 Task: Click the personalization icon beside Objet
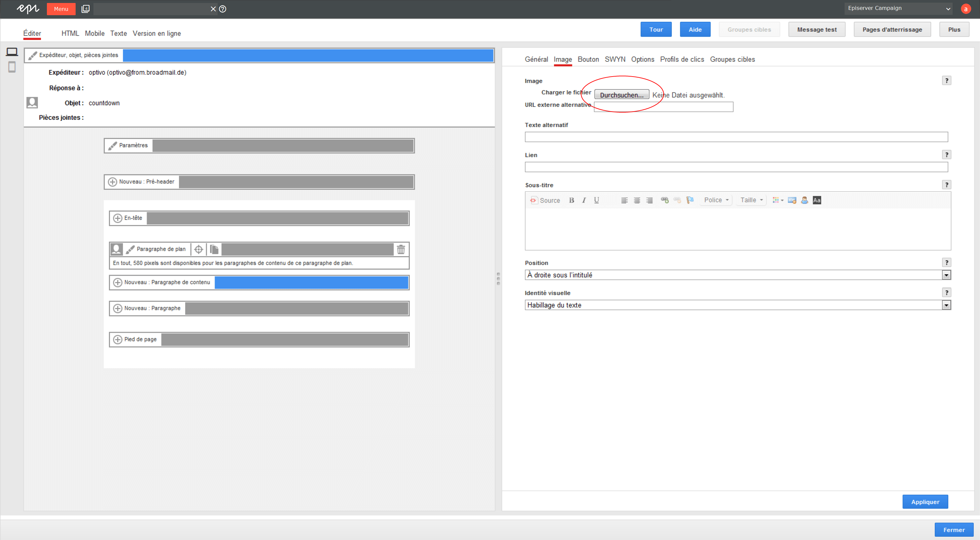click(x=32, y=102)
